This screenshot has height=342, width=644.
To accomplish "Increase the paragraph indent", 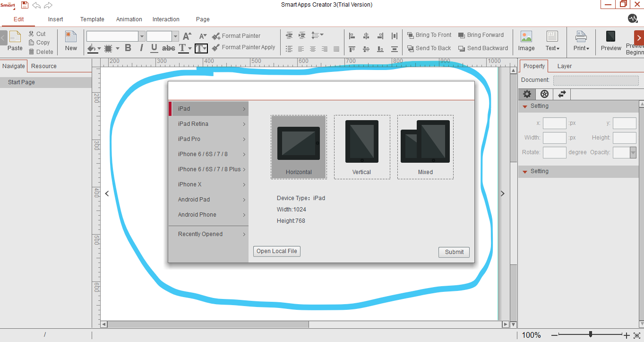I will (x=302, y=35).
